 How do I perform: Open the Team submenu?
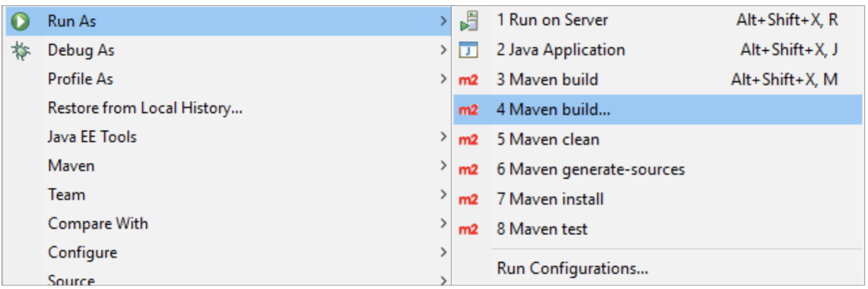(x=67, y=195)
